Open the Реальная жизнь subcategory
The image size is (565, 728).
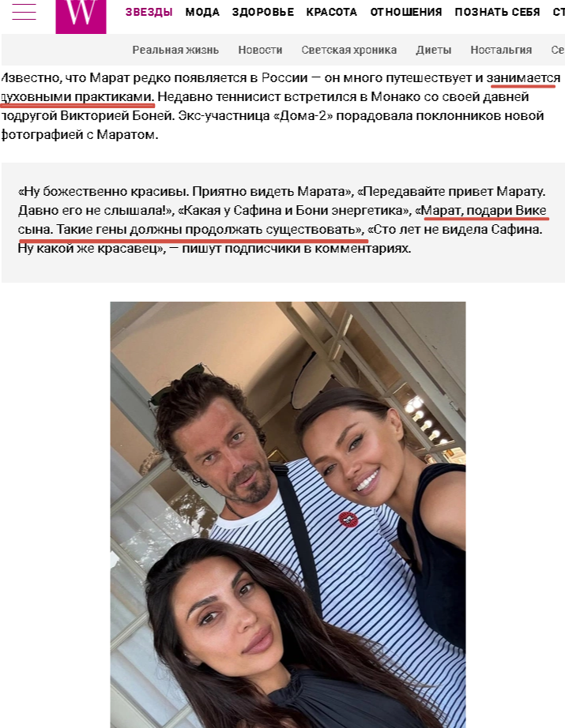(x=175, y=50)
